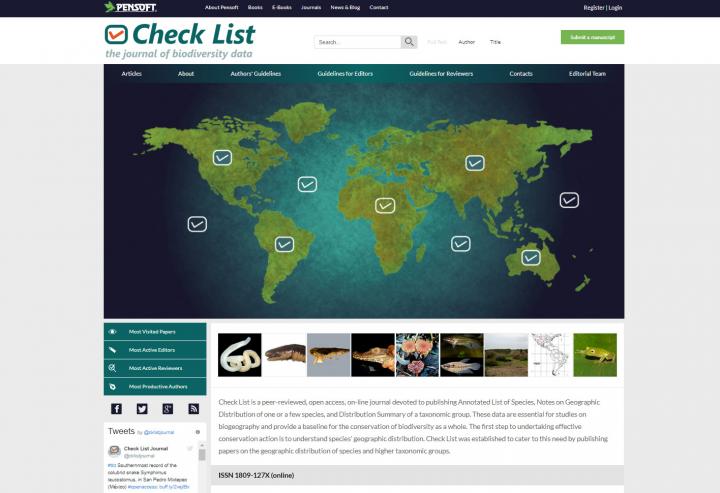Viewport: 720px width, 493px height.
Task: Click into the Search input field
Action: (357, 42)
